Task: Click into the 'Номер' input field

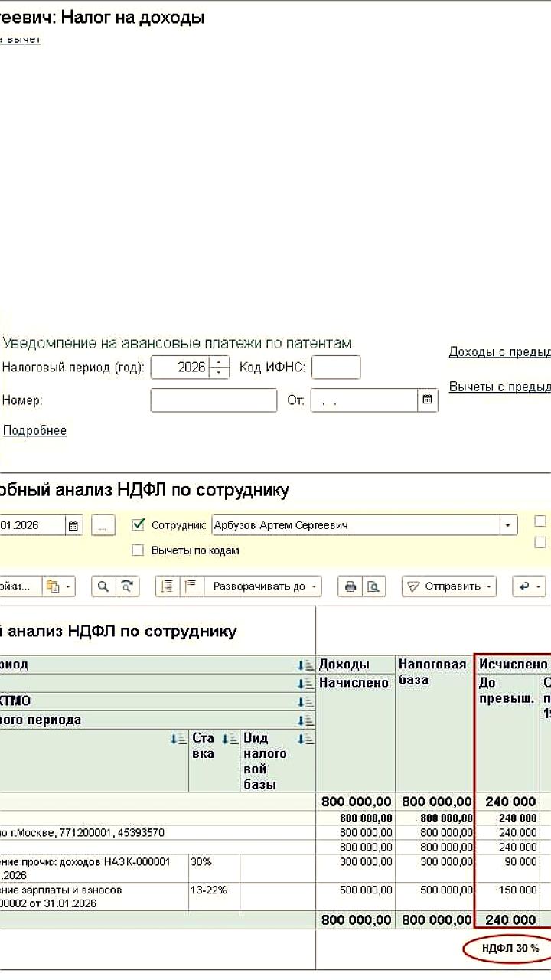Action: pos(214,400)
